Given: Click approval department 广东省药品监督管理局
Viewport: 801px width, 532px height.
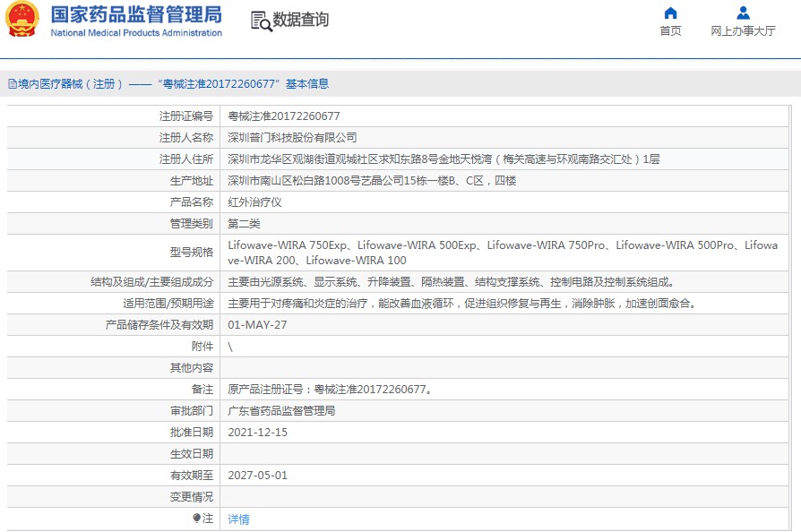Looking at the screenshot, I should tap(281, 411).
